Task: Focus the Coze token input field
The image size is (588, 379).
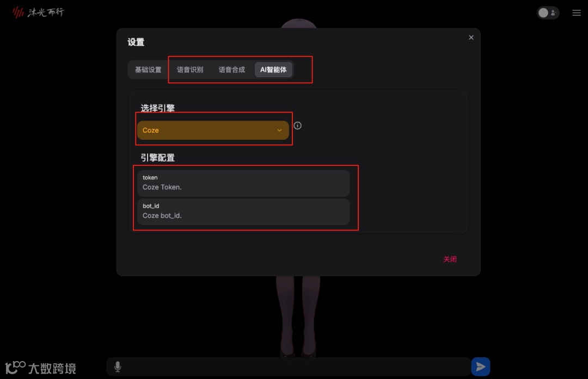Action: [x=243, y=183]
